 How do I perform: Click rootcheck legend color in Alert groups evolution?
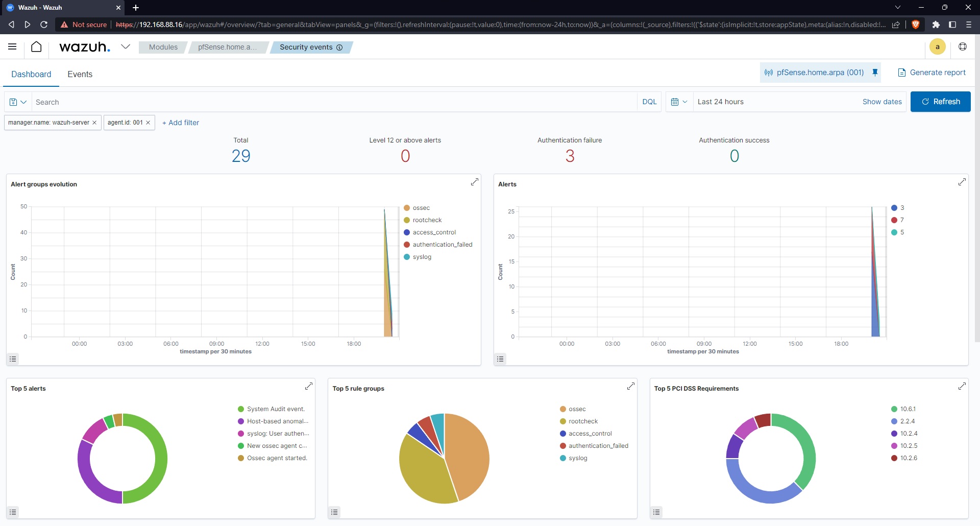(407, 220)
